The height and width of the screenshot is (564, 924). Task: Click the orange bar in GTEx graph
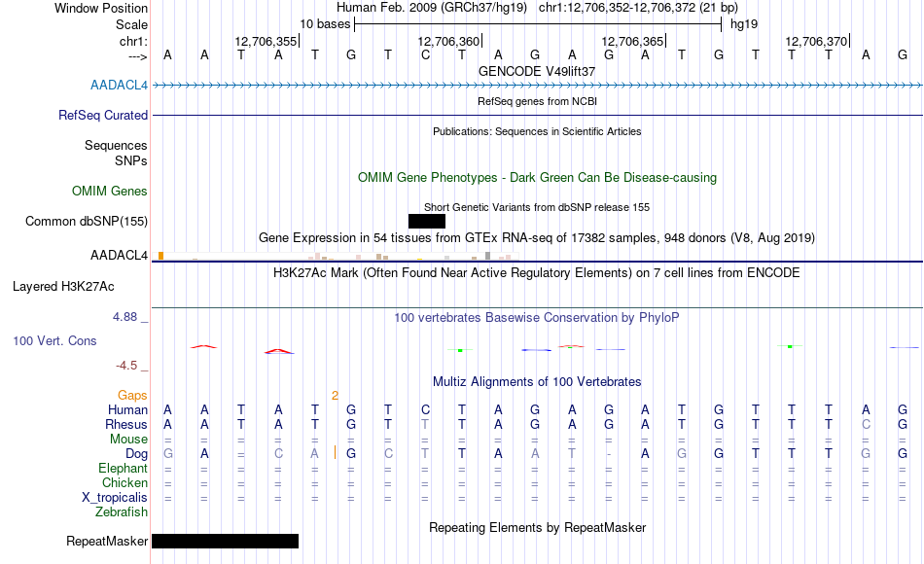click(160, 256)
